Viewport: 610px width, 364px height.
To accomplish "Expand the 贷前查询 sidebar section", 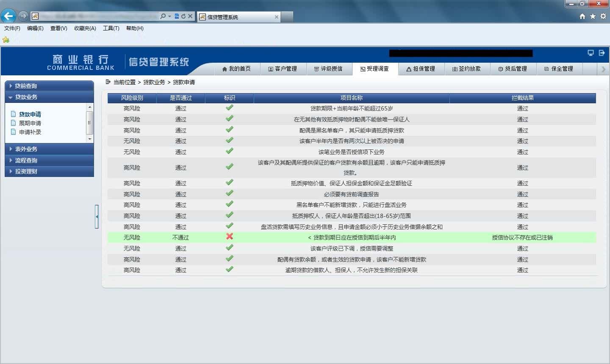I will [x=49, y=86].
